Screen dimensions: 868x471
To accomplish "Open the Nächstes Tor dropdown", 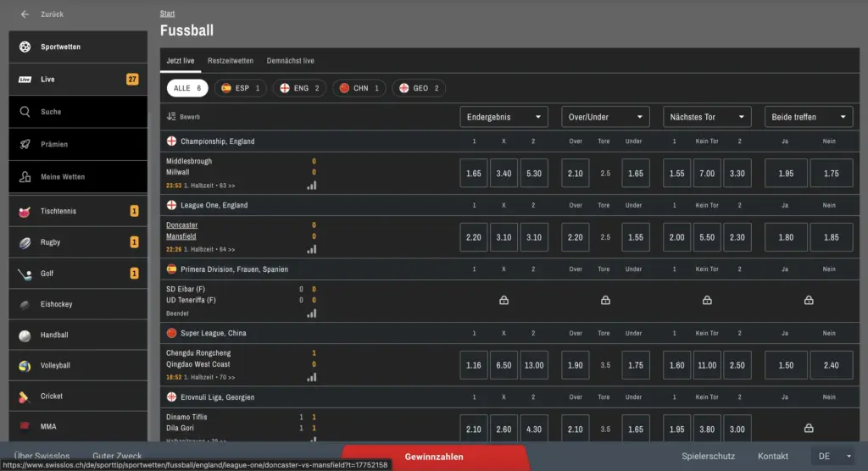I will [707, 117].
